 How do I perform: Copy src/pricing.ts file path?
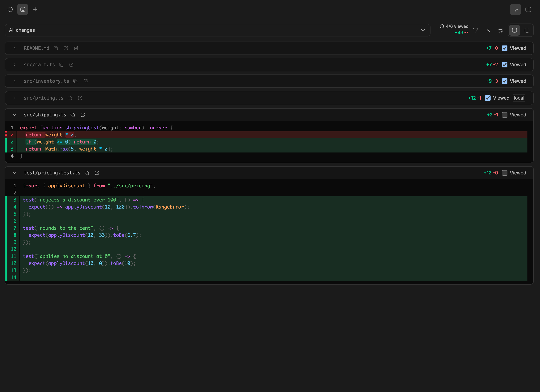tap(70, 98)
